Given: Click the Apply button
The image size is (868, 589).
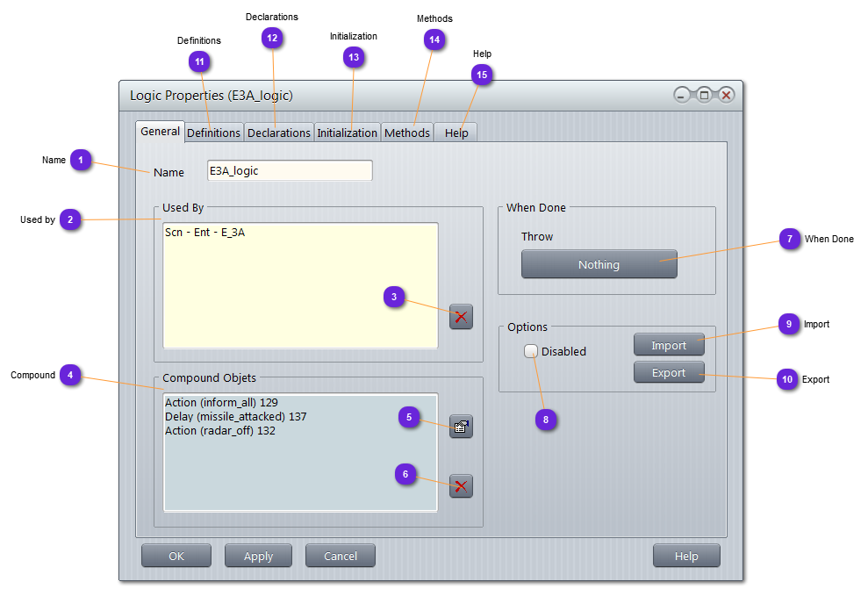Looking at the screenshot, I should tap(258, 556).
